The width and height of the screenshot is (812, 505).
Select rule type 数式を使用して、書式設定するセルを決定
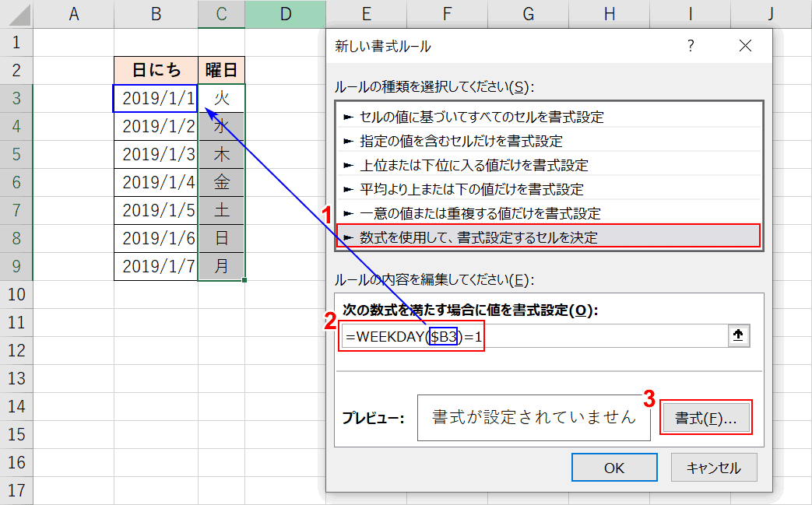[549, 237]
